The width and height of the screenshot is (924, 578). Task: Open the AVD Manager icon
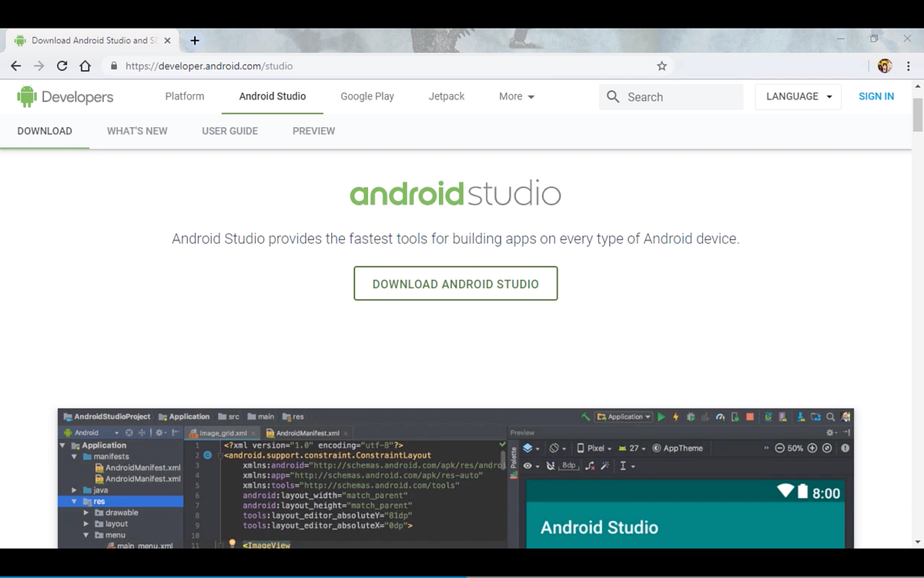coord(782,416)
